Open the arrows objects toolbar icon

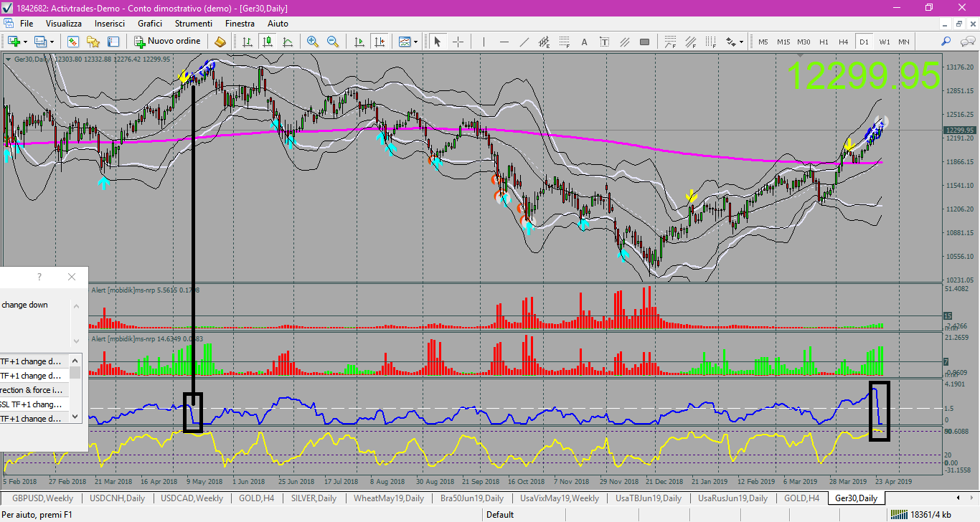[x=731, y=42]
